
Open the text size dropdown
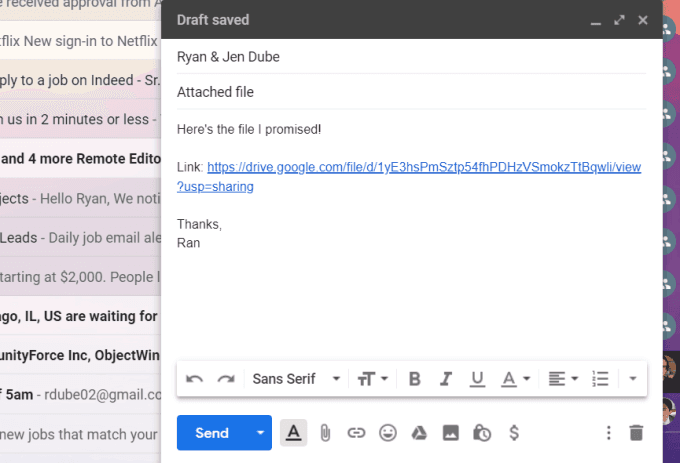(x=372, y=379)
